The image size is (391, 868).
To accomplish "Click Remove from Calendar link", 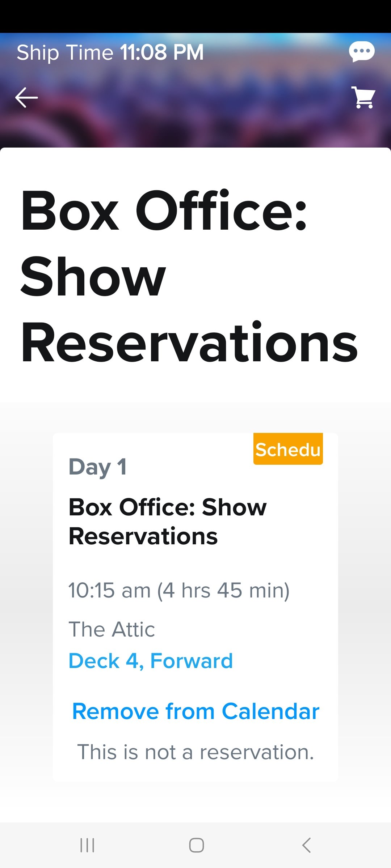I will pos(195,711).
